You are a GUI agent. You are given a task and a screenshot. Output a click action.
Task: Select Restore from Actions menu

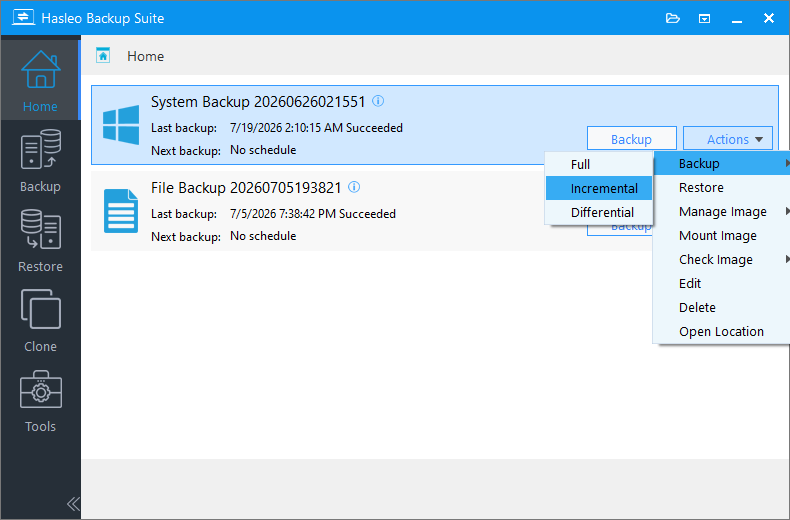[722, 187]
